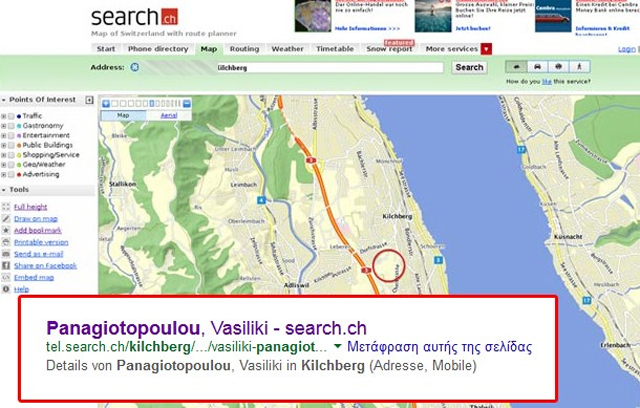The image size is (640, 408).
Task: Expand the Entertainment category tree node
Action: pos(4,136)
